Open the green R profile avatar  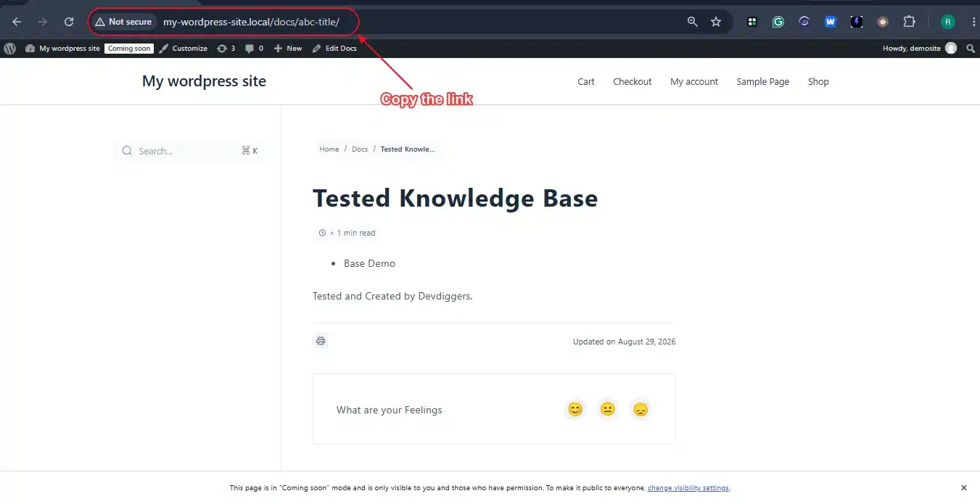947,22
